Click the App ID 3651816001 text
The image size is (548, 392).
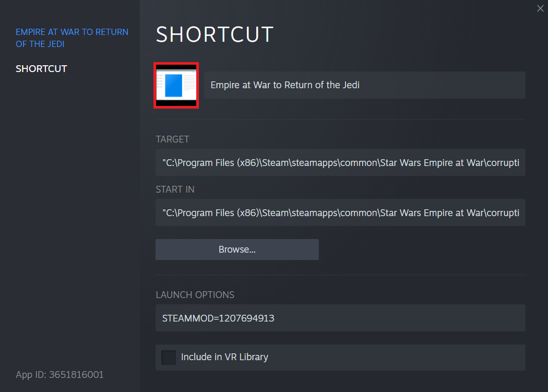point(59,375)
